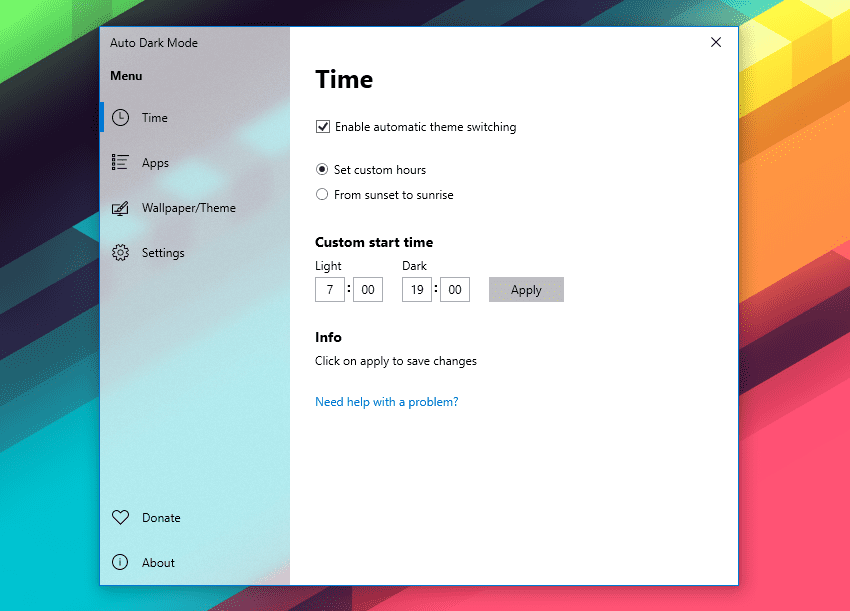The image size is (850, 611).
Task: Go to Wallpaper/Theme page
Action: [195, 208]
